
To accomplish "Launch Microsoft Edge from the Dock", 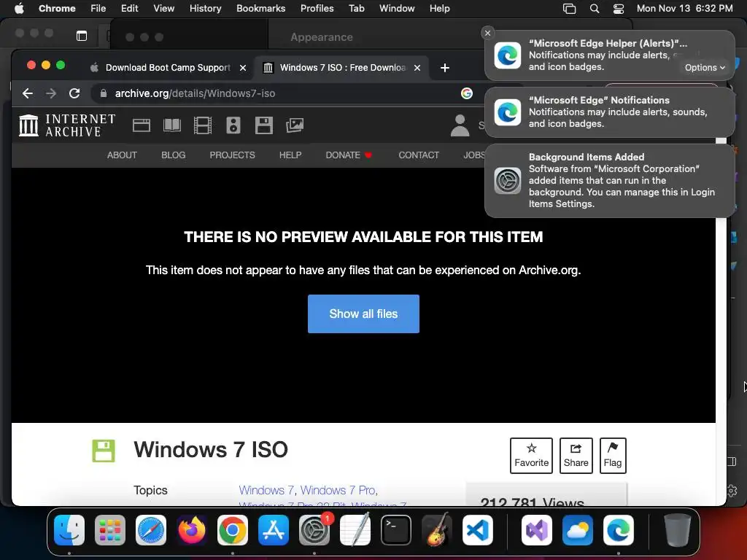I will point(619,530).
